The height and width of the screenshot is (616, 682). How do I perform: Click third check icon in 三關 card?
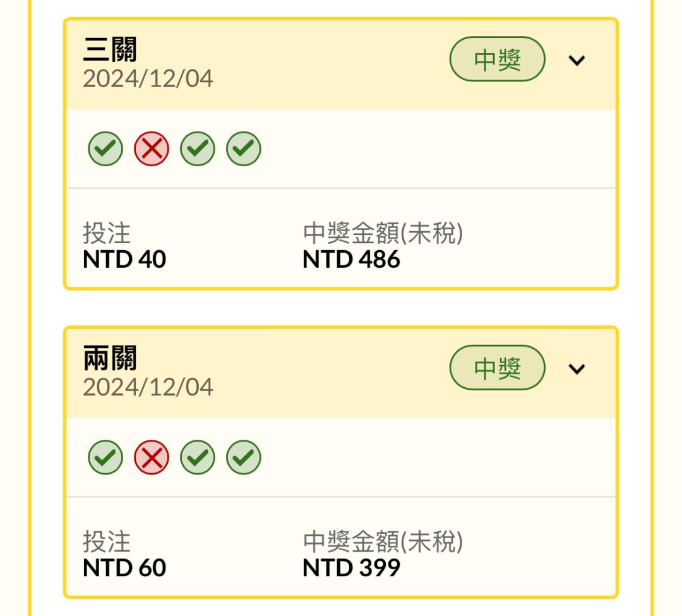198,148
